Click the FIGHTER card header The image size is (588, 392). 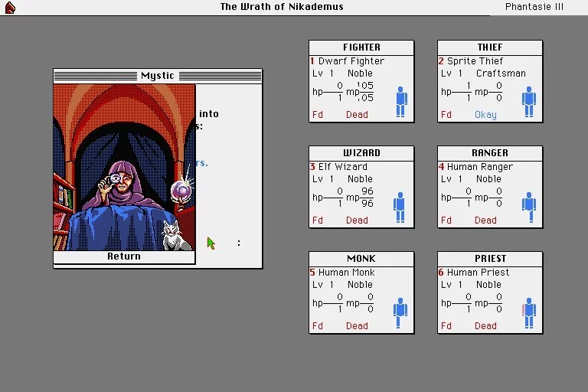tap(361, 47)
